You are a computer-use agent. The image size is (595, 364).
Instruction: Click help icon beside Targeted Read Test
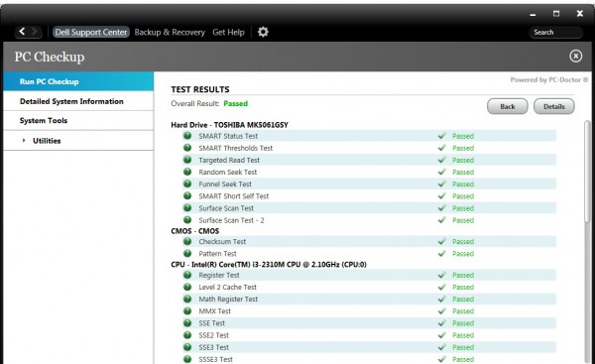click(187, 160)
